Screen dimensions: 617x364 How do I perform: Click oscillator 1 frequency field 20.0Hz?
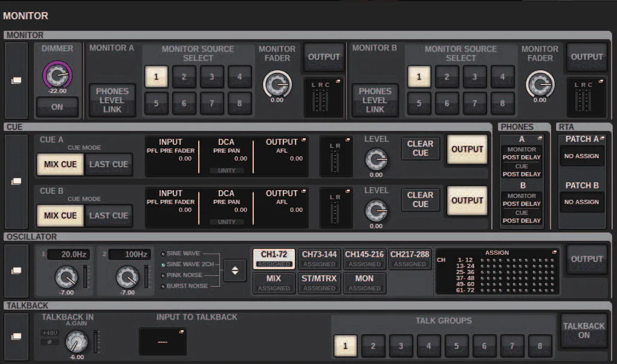tap(68, 254)
